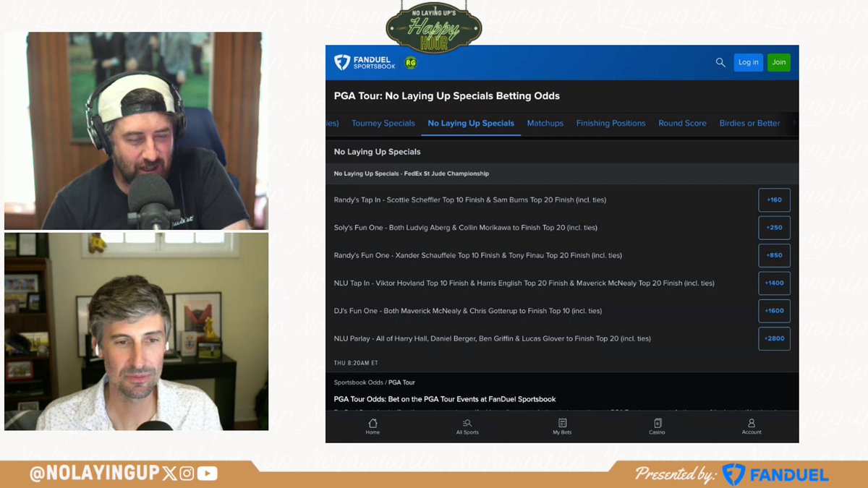The width and height of the screenshot is (868, 488).
Task: Click the Instagram logo in the overlay footer
Action: tap(187, 474)
